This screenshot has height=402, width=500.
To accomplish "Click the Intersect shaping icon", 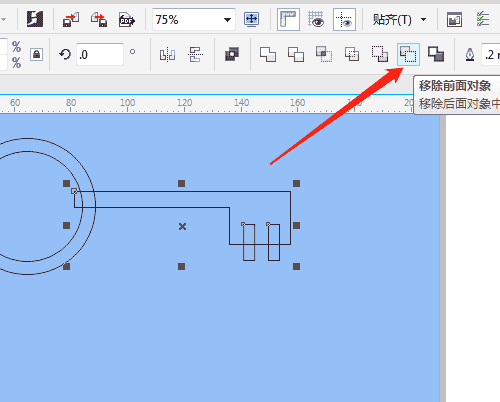I will point(324,54).
